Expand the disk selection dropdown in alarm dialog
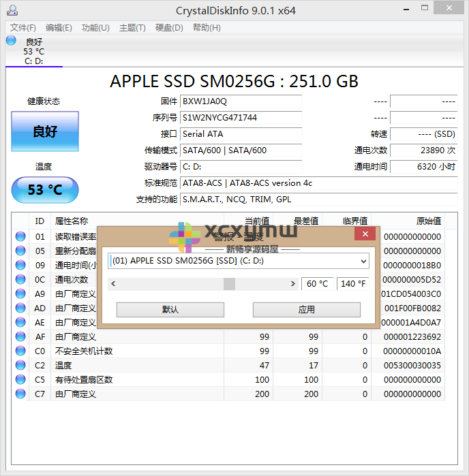Image resolution: width=469 pixels, height=476 pixels. click(363, 261)
